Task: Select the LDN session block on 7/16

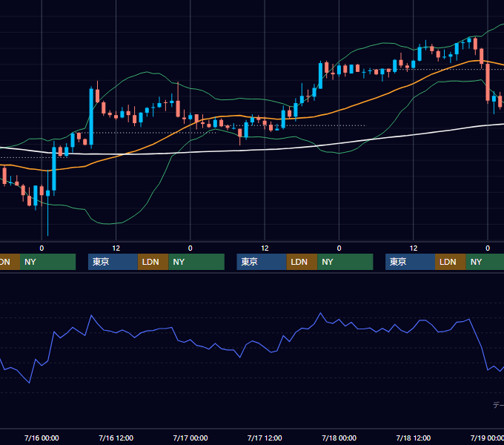Action: (x=153, y=262)
